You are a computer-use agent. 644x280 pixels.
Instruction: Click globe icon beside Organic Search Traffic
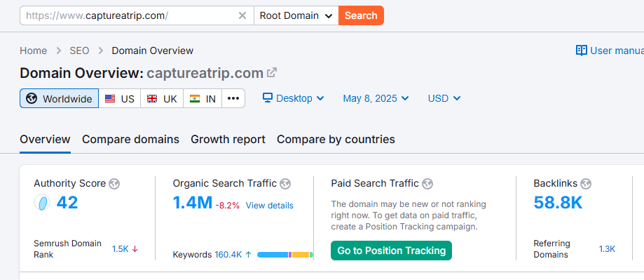(285, 183)
